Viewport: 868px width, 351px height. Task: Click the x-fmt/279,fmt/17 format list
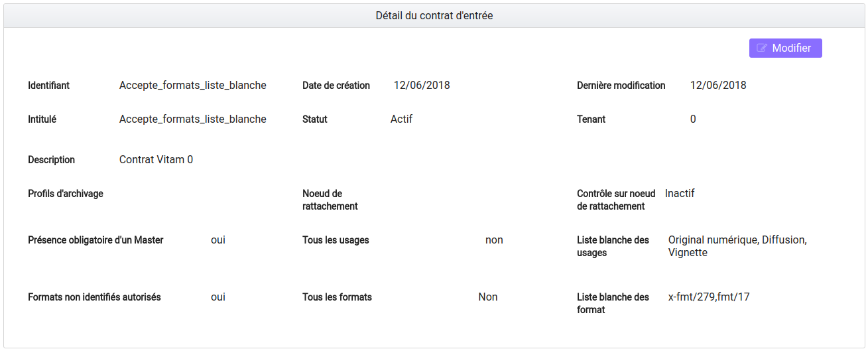point(709,297)
